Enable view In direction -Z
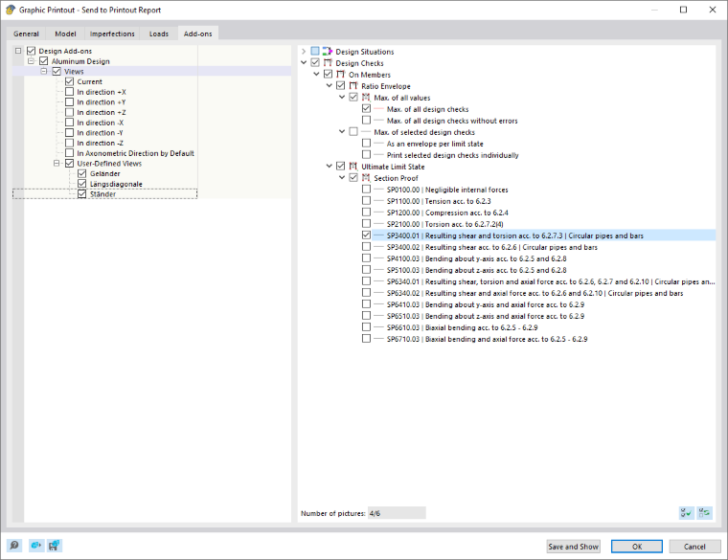Image resolution: width=728 pixels, height=560 pixels. pos(70,143)
